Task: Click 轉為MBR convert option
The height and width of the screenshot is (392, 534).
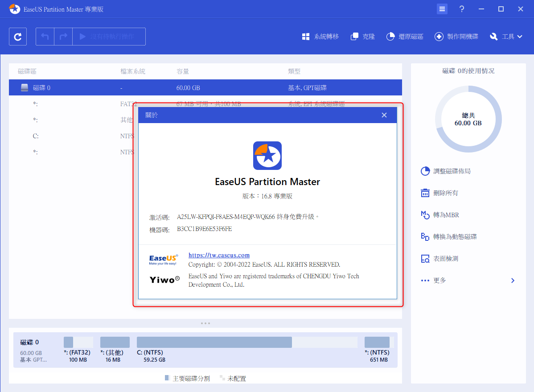Action: click(440, 215)
